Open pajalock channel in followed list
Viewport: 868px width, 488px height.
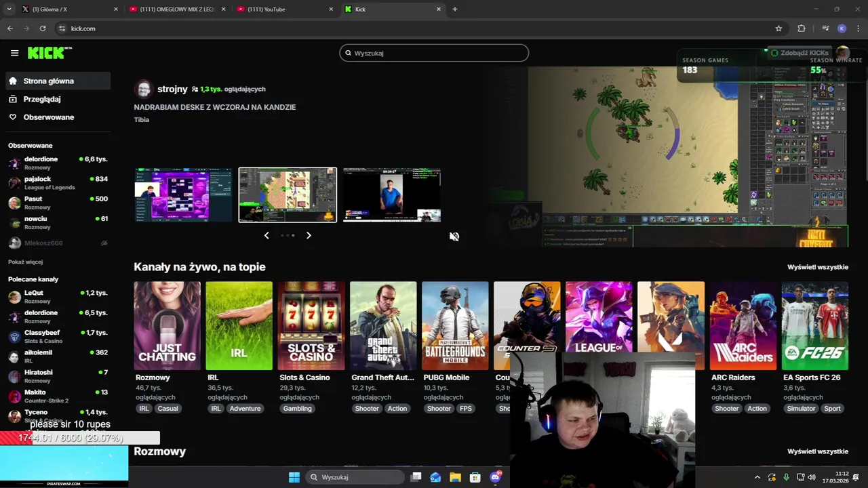click(58, 183)
